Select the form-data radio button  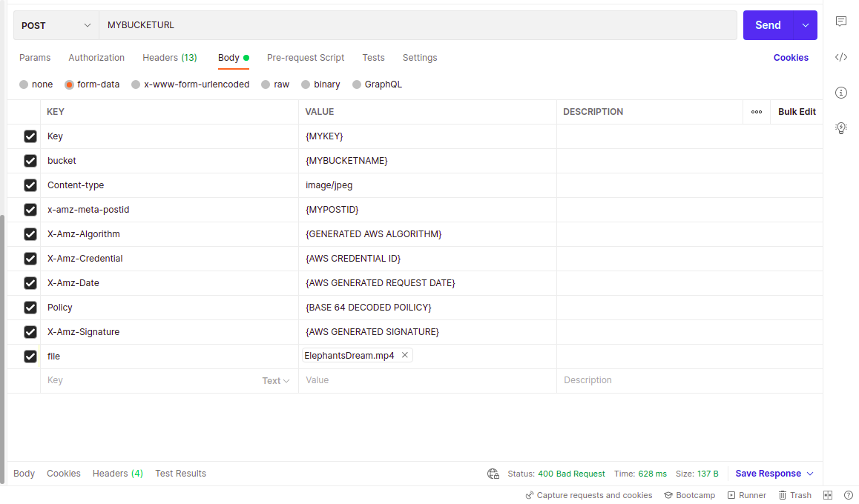click(x=69, y=84)
